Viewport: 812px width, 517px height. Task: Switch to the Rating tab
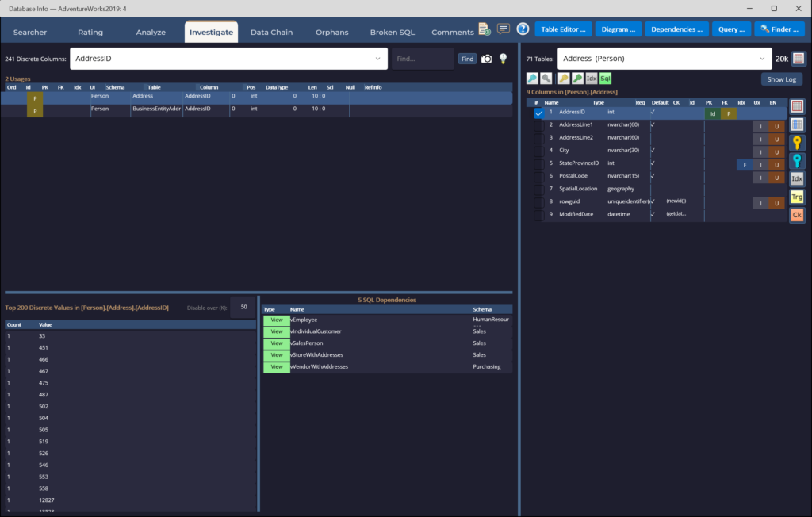[90, 33]
